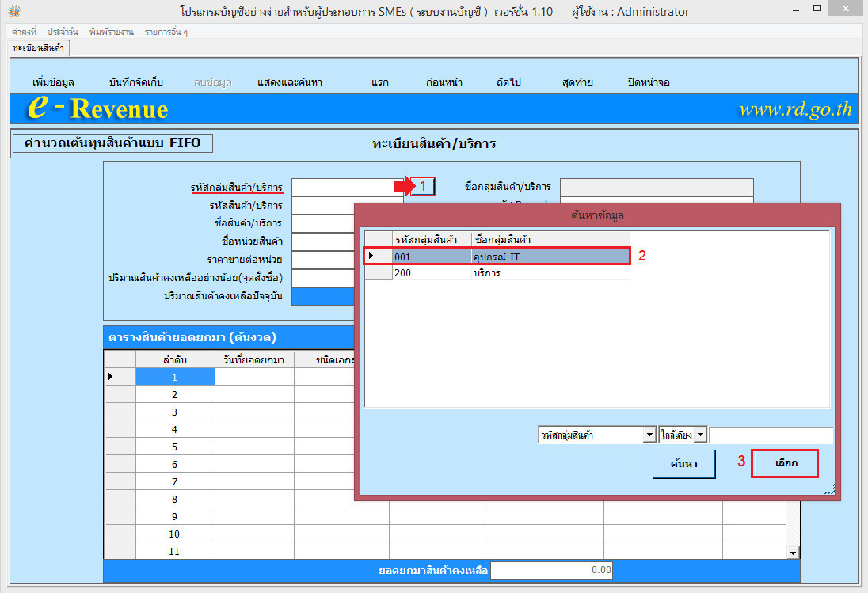Select sequence cell 1 in carry-forward table
Viewport: 868px width, 593px height.
[x=175, y=377]
